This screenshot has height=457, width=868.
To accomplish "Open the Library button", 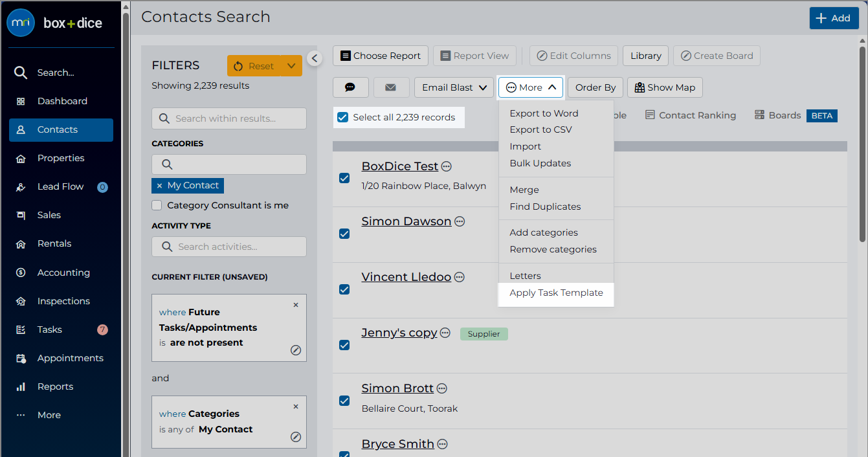I will coord(646,56).
